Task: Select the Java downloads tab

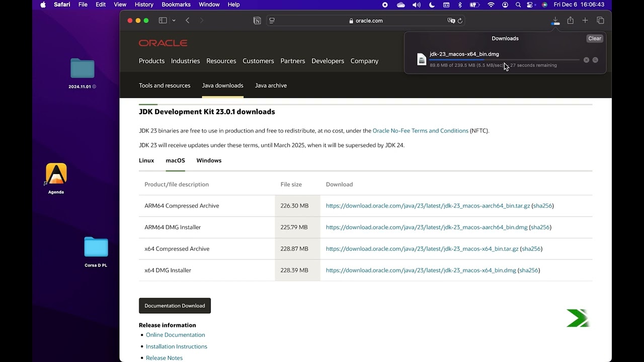Action: [x=222, y=85]
